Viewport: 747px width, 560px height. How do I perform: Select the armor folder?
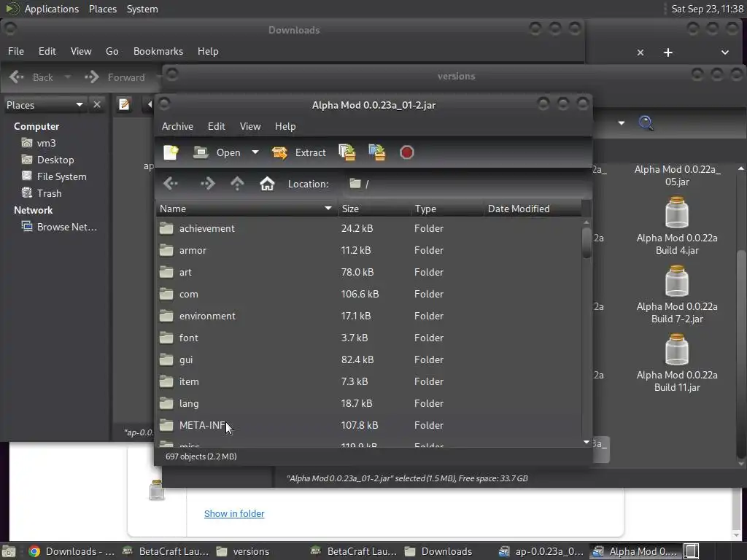tap(368, 251)
